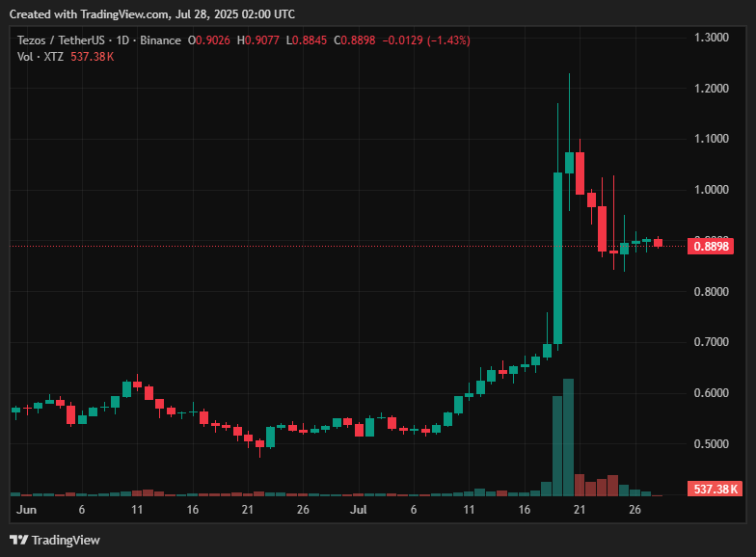Click the open value O0.9026 in legend
Image resolution: width=756 pixels, height=557 pixels.
209,40
